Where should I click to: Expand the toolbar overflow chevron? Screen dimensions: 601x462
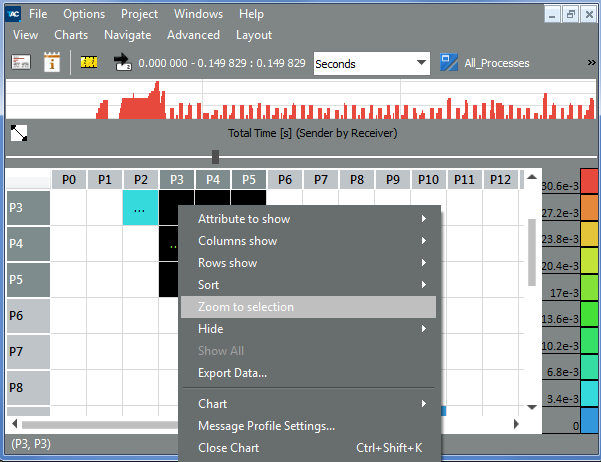tap(586, 62)
